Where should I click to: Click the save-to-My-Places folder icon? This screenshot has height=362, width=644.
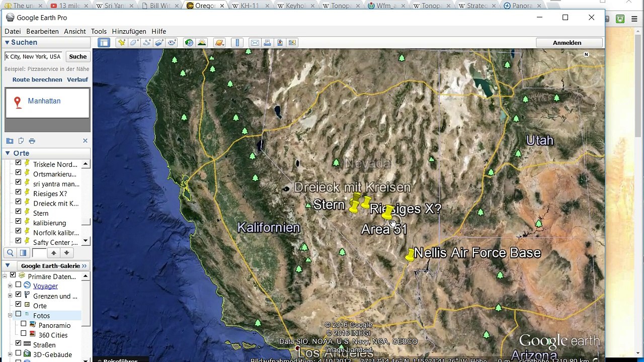click(x=10, y=141)
